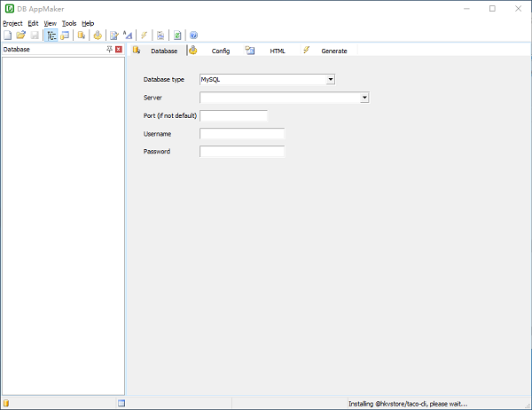Click the blue Help question mark icon
532x410 pixels.
coord(193,35)
